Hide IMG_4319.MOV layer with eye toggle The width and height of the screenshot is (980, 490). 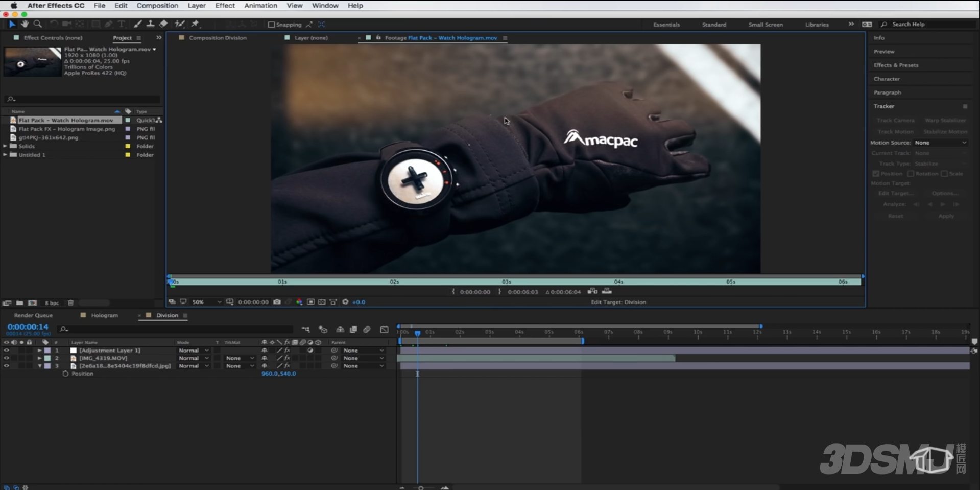[6, 358]
